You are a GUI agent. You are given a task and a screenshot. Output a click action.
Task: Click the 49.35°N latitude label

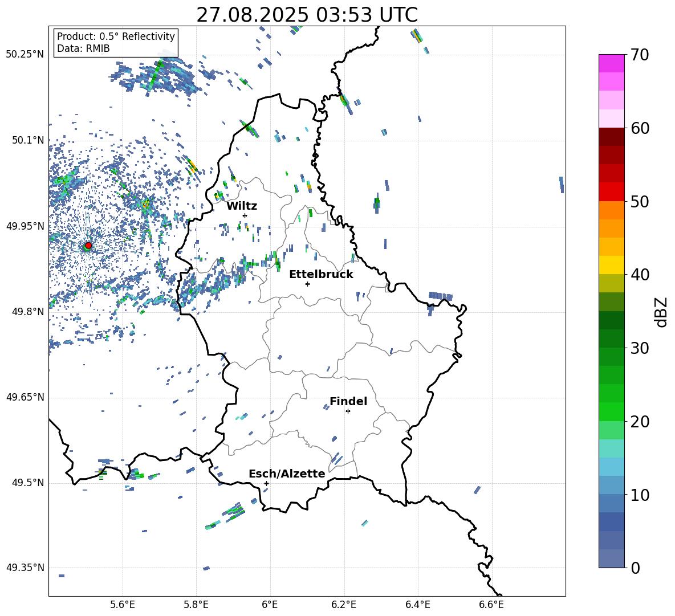coord(25,568)
